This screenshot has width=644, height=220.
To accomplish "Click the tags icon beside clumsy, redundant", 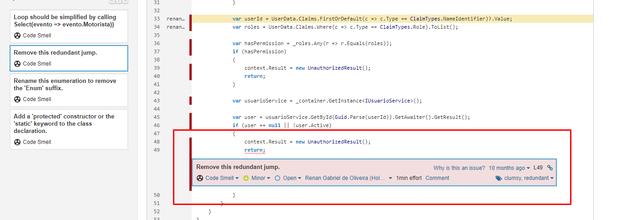I will pos(498,179).
